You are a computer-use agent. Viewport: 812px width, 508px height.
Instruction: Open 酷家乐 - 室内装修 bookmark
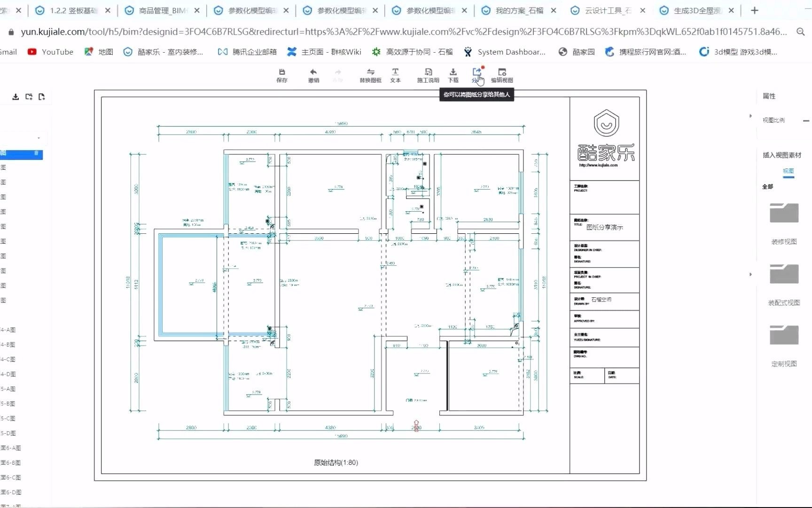tap(163, 52)
